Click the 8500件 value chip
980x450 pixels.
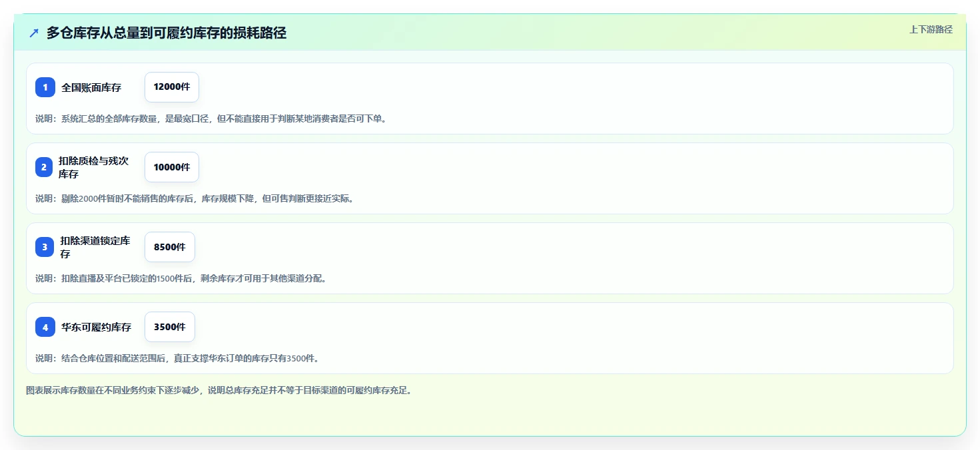[x=170, y=247]
